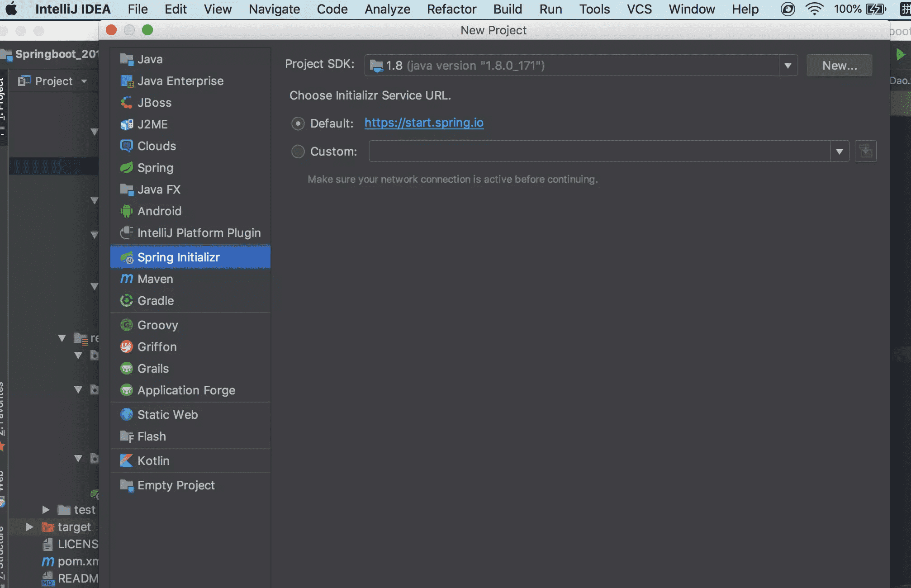Select the Android robot icon
Viewport: 911px width, 588px height.
[x=127, y=211]
